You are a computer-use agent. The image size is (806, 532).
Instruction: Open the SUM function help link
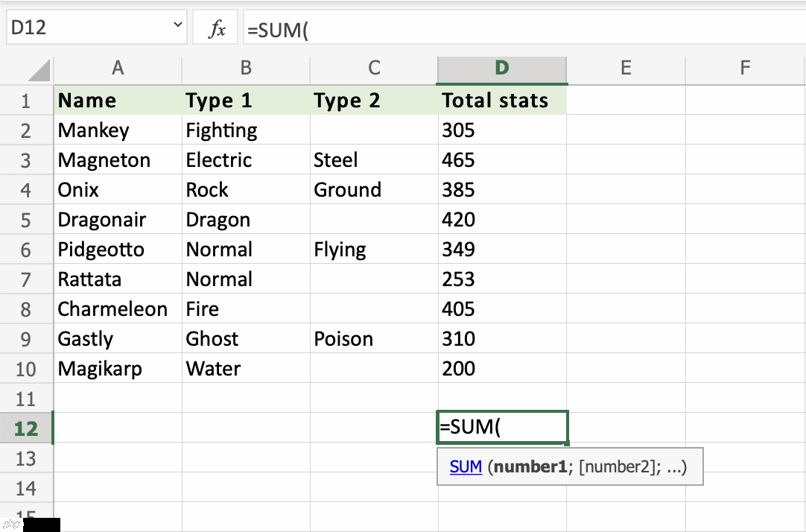coord(466,466)
